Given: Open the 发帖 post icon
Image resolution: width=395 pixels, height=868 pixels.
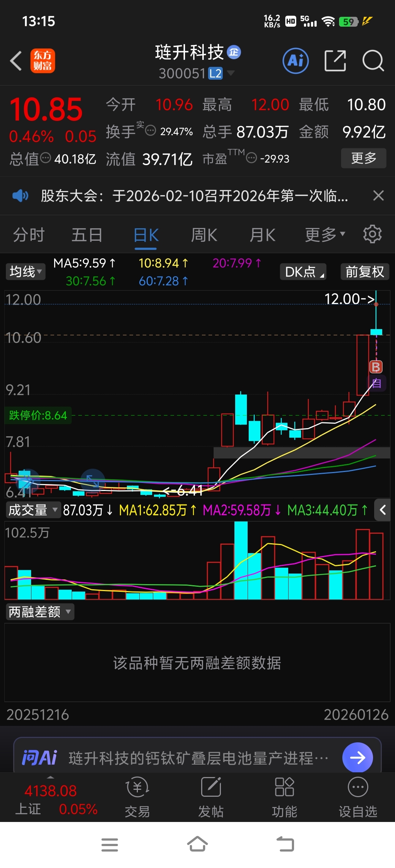Looking at the screenshot, I should [x=211, y=797].
